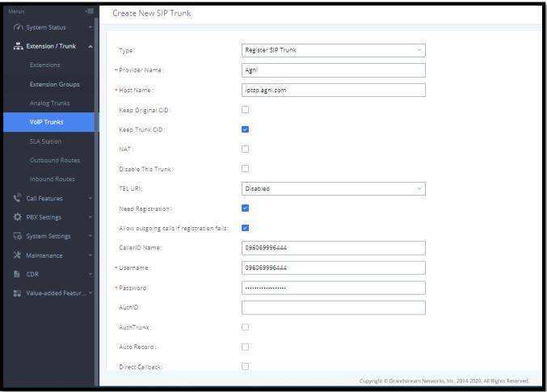The height and width of the screenshot is (392, 547).
Task: Click the Host Name input field
Action: tap(333, 90)
